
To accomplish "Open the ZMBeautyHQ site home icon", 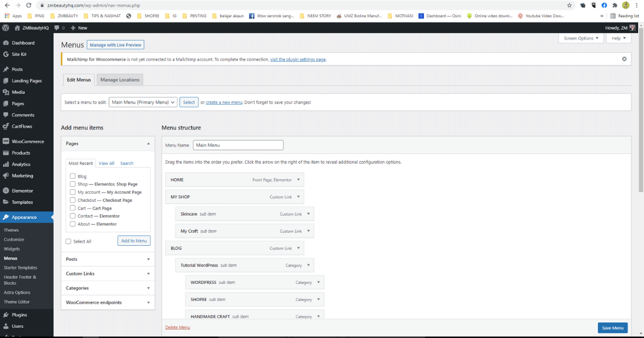I will (x=17, y=27).
